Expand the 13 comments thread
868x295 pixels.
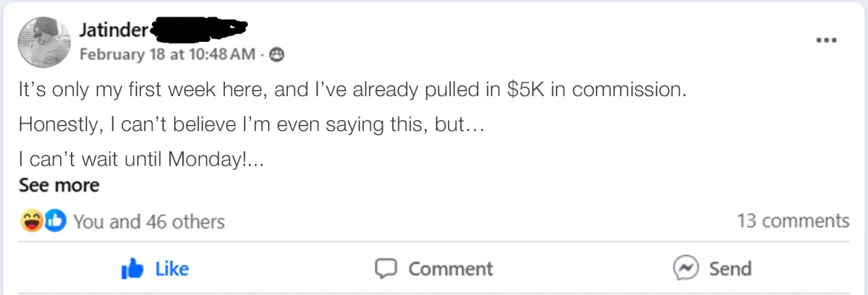793,221
